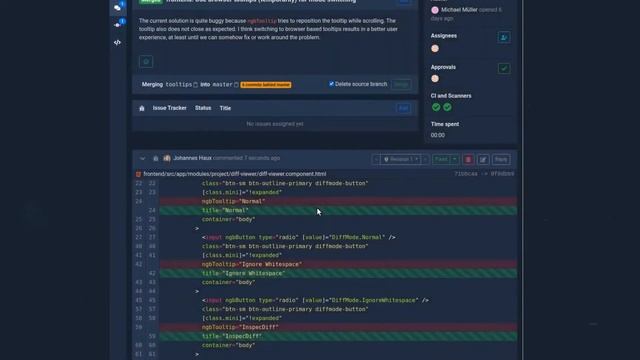Mark the comment as Fixed

441,160
